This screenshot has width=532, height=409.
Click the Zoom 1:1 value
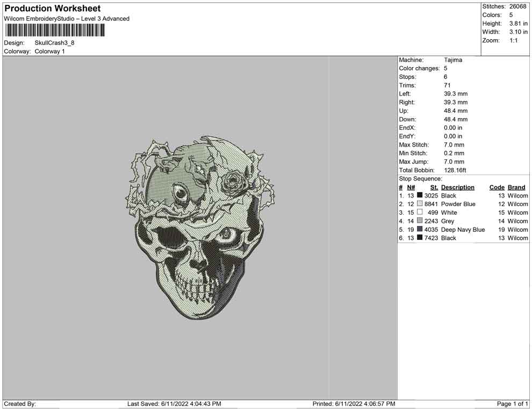point(513,41)
